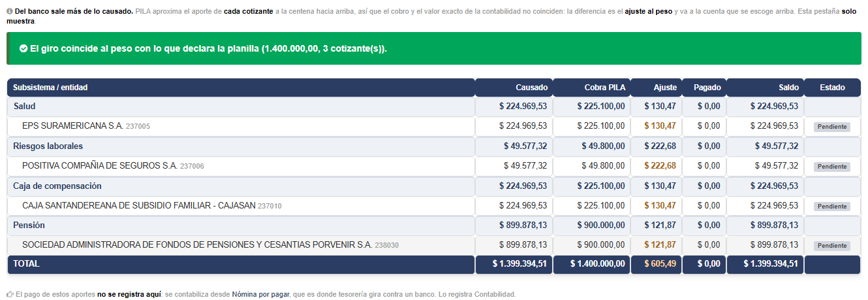Click the info icon before 'Del banco sale'
The height and width of the screenshot is (300, 868).
point(10,12)
